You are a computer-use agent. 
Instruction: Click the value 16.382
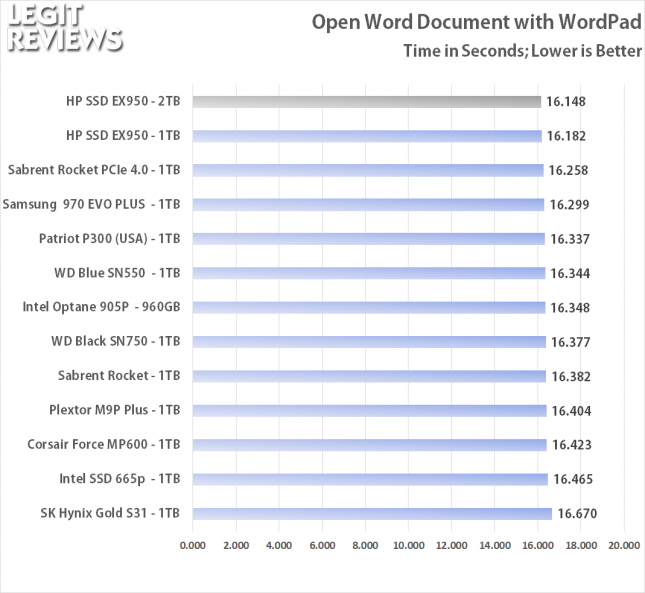(x=571, y=376)
